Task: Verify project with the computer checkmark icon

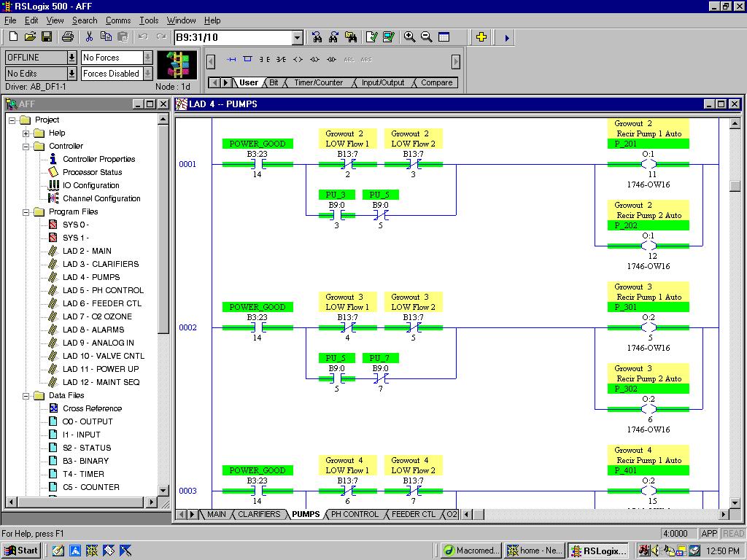Action: pos(389,36)
